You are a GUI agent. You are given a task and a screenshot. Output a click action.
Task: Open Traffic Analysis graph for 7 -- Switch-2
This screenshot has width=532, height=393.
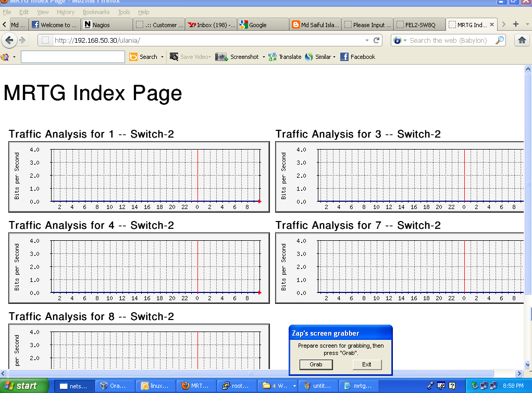pos(400,268)
